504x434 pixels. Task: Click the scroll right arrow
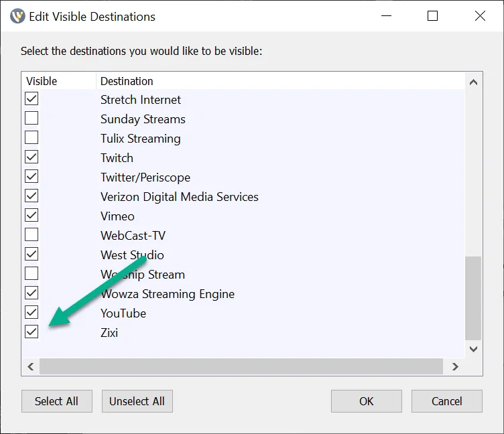point(455,366)
